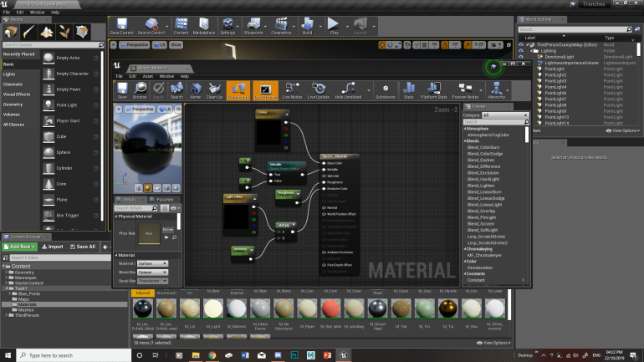This screenshot has width=644, height=362.
Task: Click the Hierarchy toolbar icon
Action: (x=496, y=90)
